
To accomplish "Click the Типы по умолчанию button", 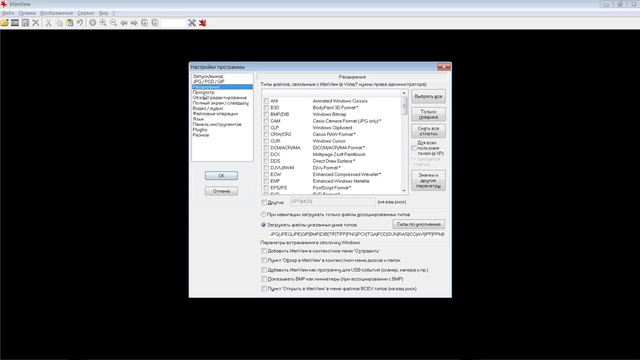I will 418,224.
